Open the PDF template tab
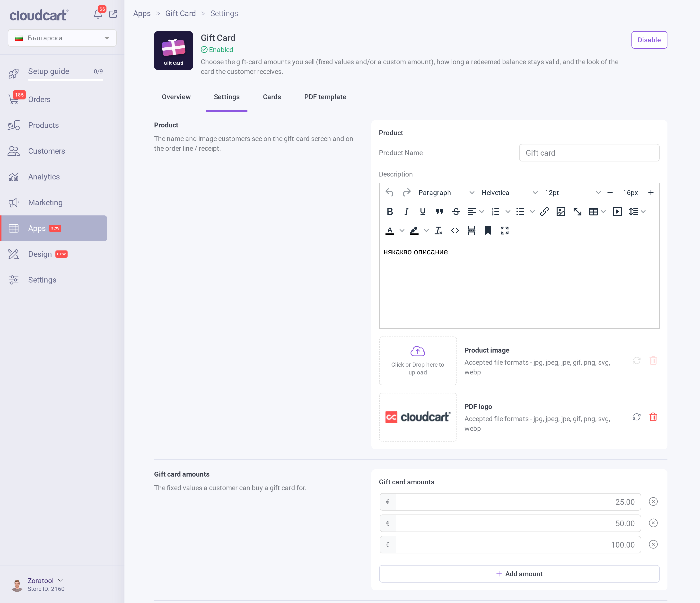Image resolution: width=700 pixels, height=603 pixels. pyautogui.click(x=325, y=97)
